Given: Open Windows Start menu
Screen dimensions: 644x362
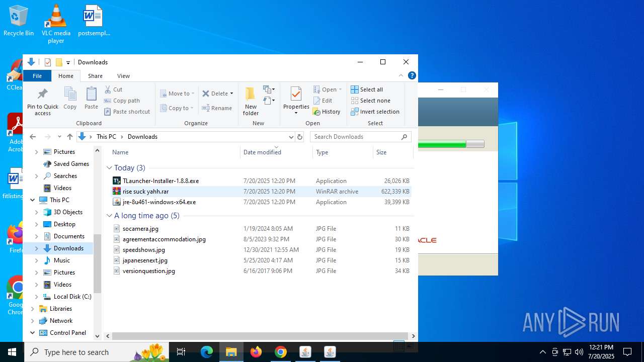Looking at the screenshot, I should pos(12,352).
